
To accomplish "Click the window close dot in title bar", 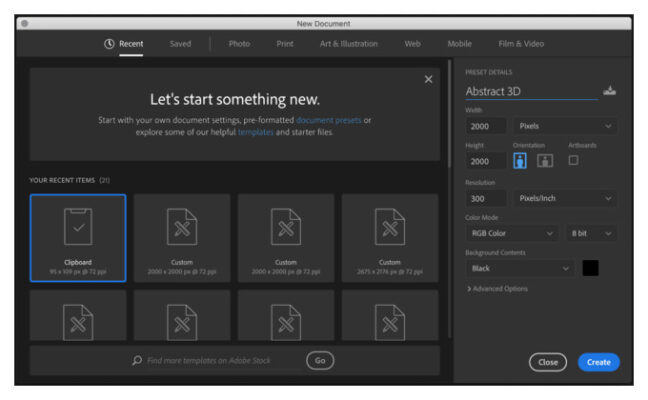I will pyautogui.click(x=25, y=24).
